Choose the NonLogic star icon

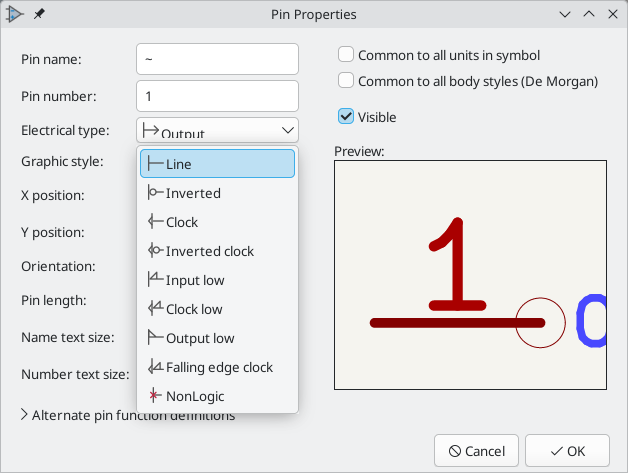[x=155, y=396]
